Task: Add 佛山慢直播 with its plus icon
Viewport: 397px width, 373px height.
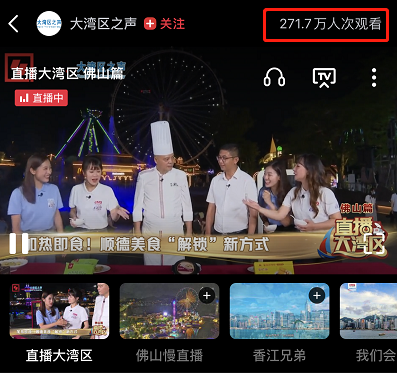Action: (x=207, y=296)
